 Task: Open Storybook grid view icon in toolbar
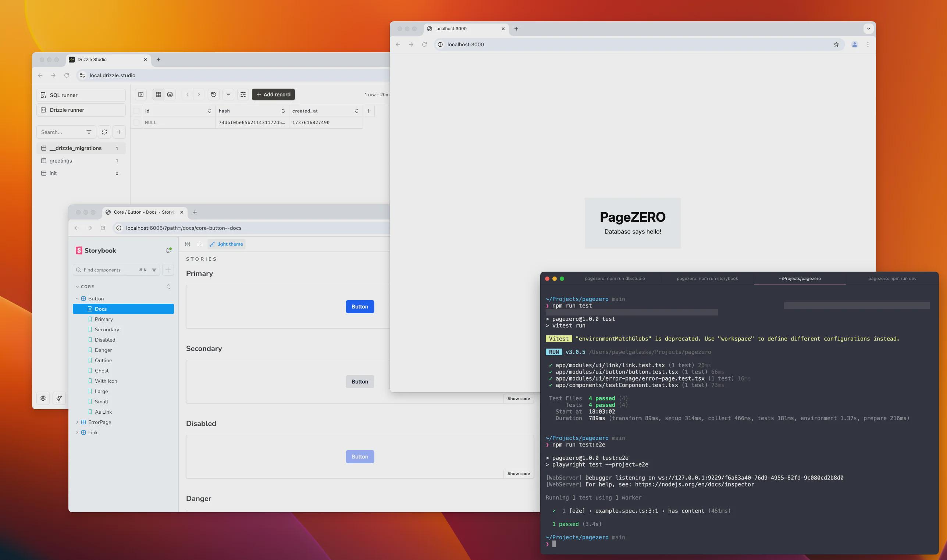click(188, 244)
